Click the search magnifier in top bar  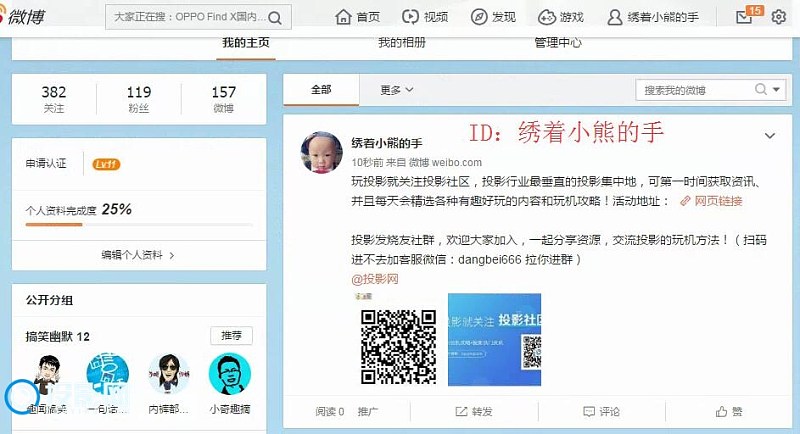275,18
